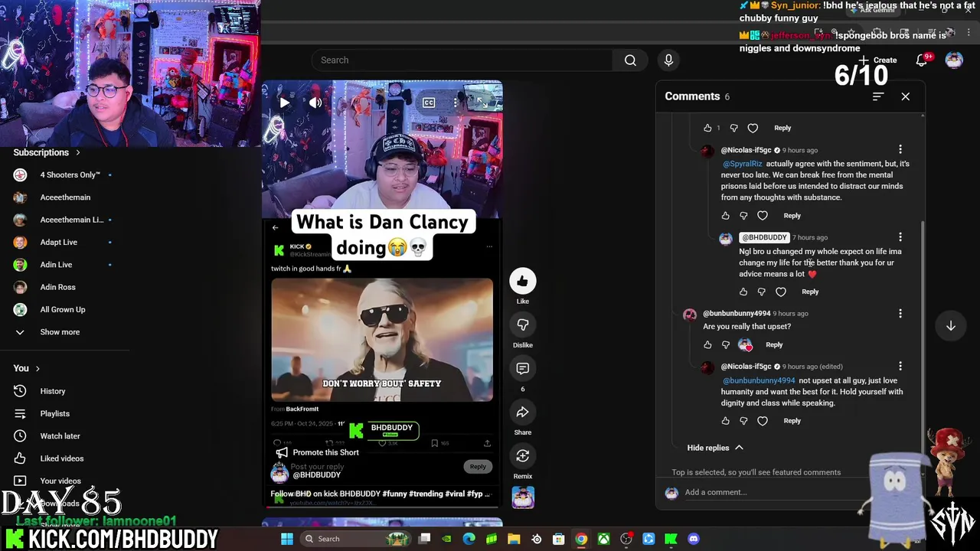Like Nicolas's 'actually agree' reply
Screen dimensions: 980x551
tap(726, 216)
